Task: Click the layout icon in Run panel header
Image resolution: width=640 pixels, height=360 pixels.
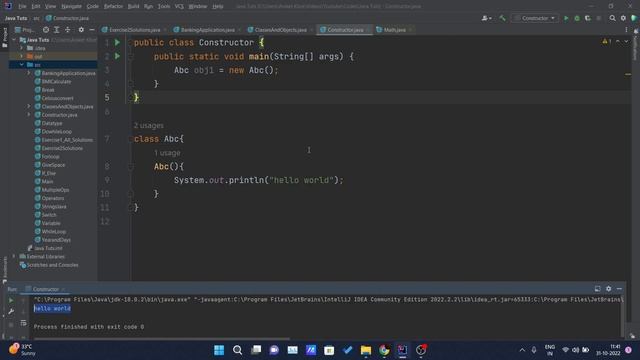Action: (598, 289)
